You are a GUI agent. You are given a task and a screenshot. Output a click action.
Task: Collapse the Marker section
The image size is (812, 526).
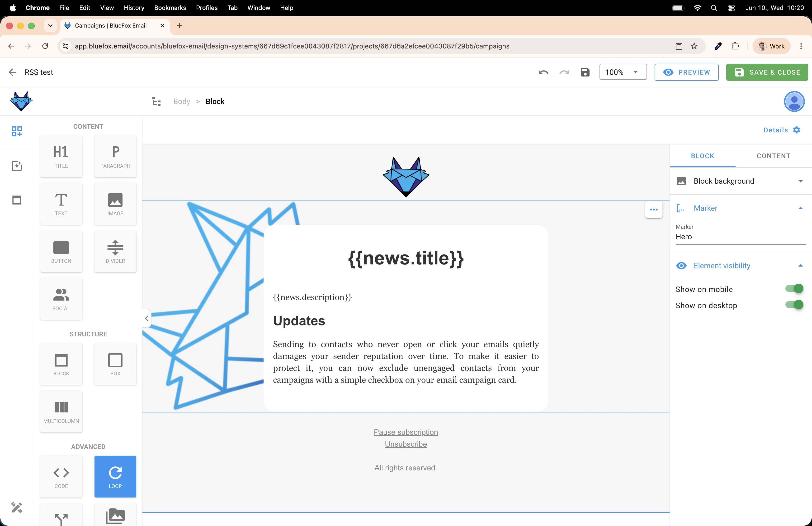[741, 208]
